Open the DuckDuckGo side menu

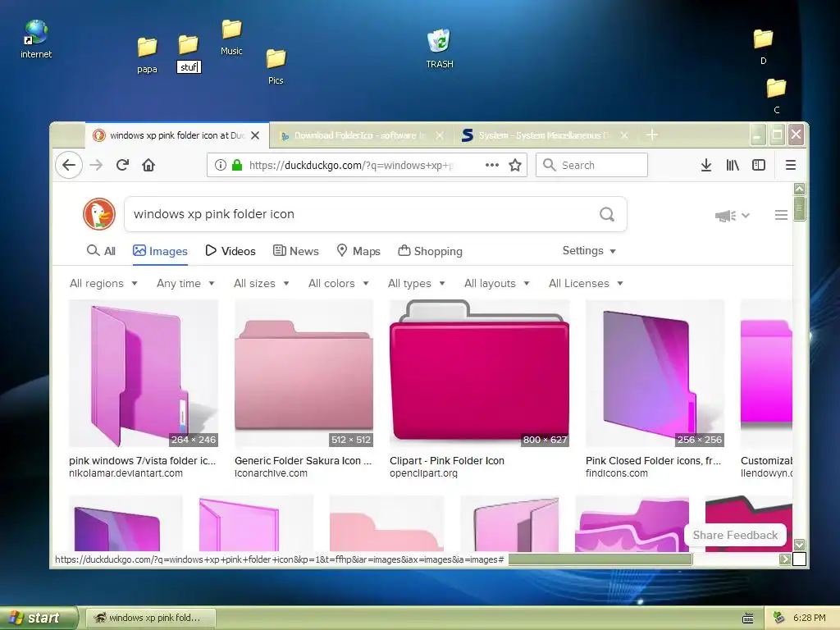pyautogui.click(x=781, y=216)
